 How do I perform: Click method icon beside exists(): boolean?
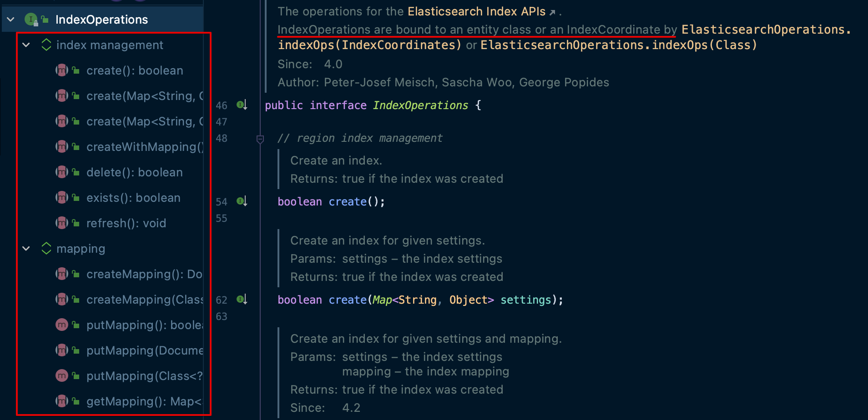pos(62,198)
